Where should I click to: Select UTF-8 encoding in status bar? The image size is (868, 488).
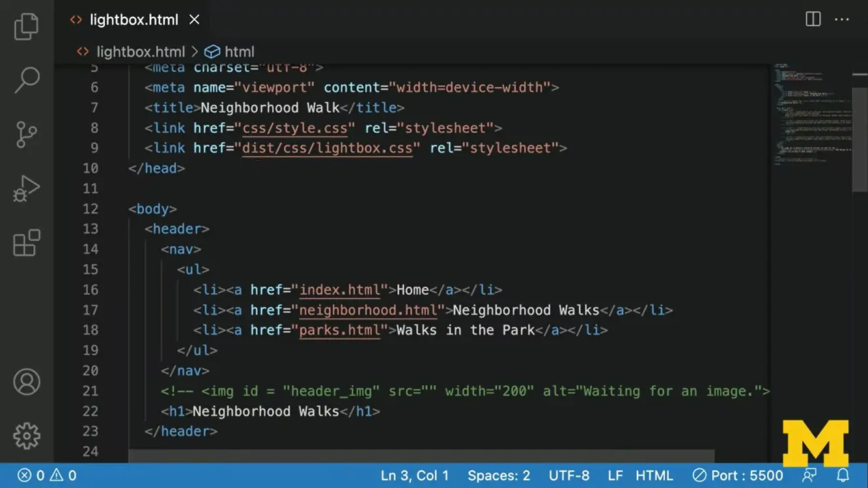click(569, 476)
